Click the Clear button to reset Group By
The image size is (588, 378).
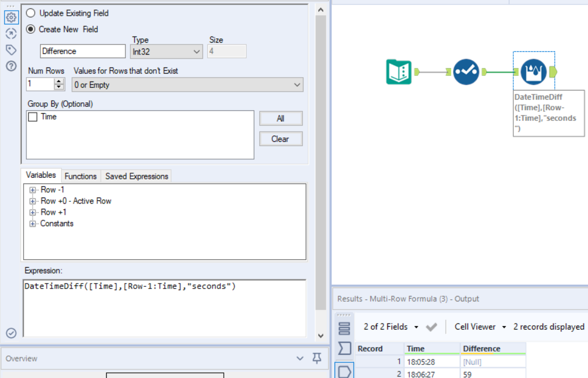tap(281, 138)
